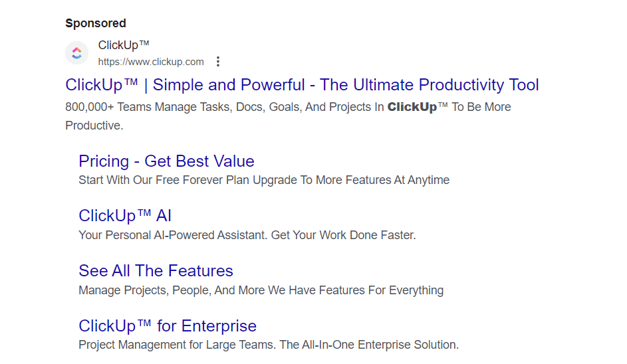Click the word Productive. ending the description
The image size is (627, 364).
point(94,126)
